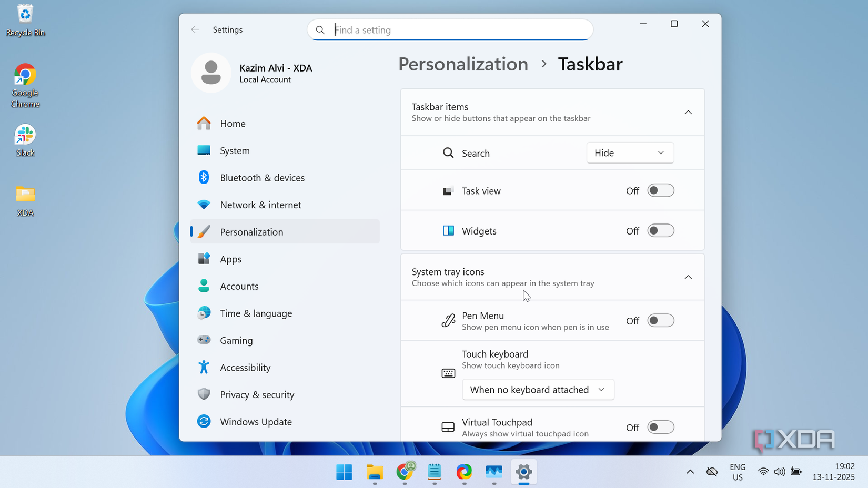This screenshot has width=868, height=488.
Task: Open Chrome from the taskbar
Action: 405,472
